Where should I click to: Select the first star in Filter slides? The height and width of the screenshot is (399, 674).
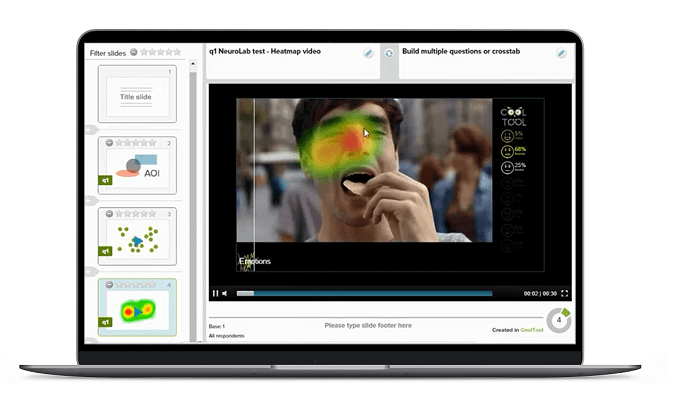pos(144,52)
